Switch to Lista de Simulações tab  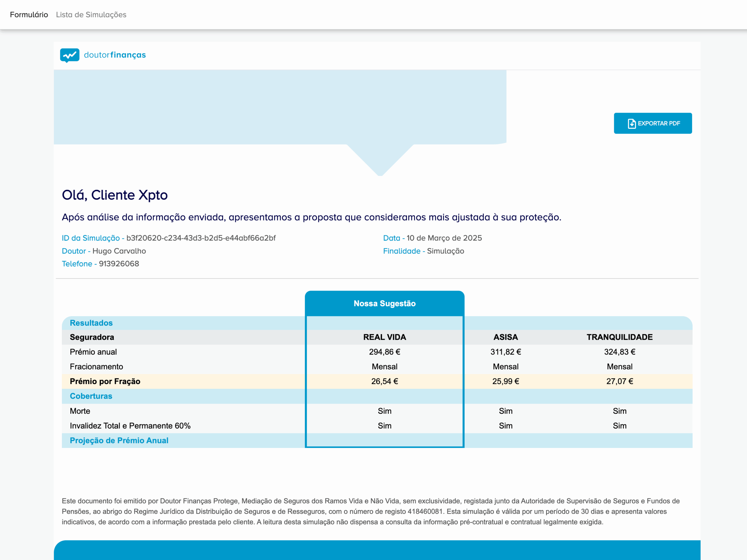(x=91, y=15)
